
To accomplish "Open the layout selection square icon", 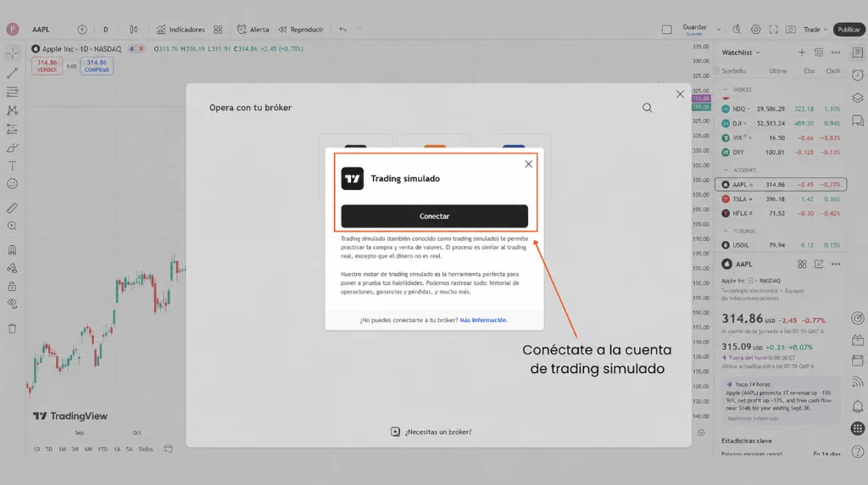I will point(666,30).
